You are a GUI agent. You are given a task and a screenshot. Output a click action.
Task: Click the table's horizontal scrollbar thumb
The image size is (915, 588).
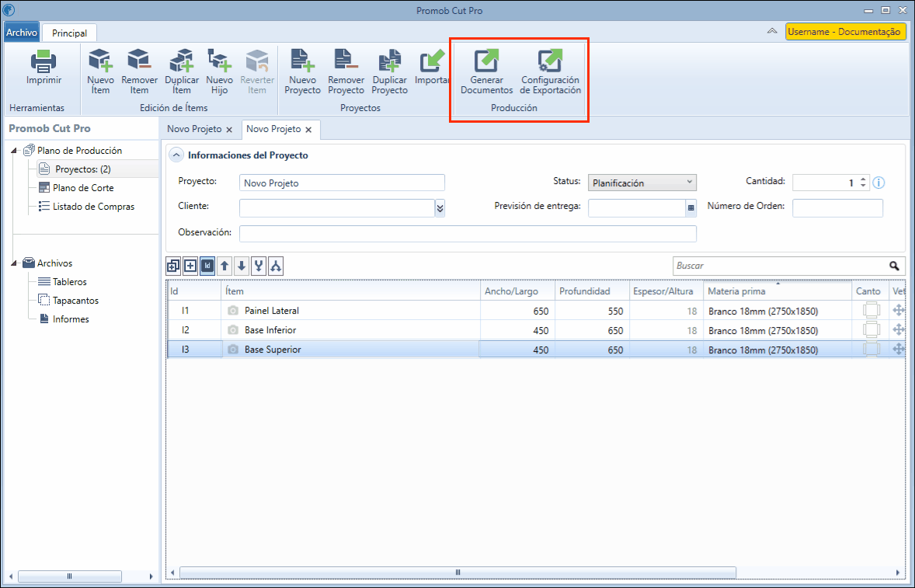click(x=458, y=572)
